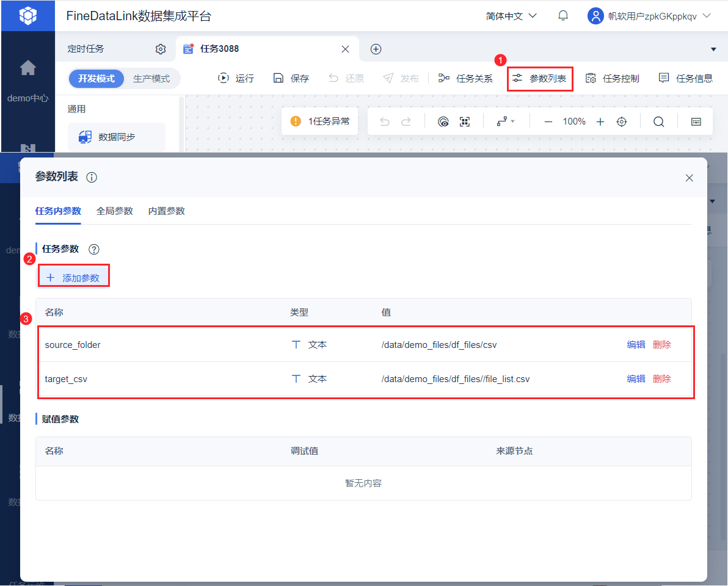
Task: Click the canvas redo arrow icon
Action: click(x=406, y=121)
